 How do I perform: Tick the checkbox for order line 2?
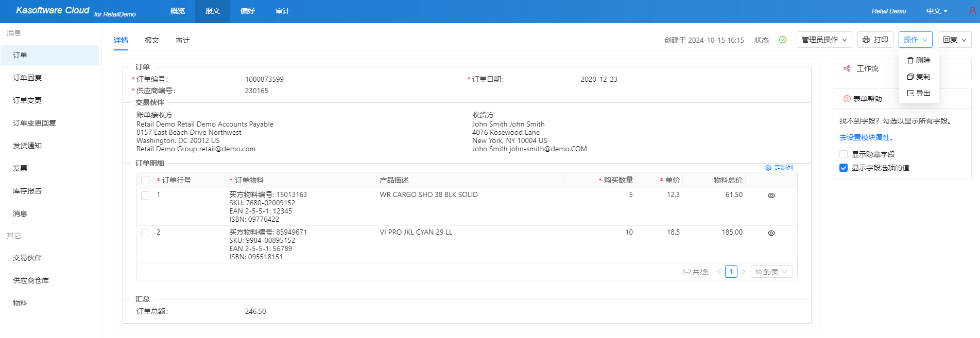pyautogui.click(x=145, y=233)
